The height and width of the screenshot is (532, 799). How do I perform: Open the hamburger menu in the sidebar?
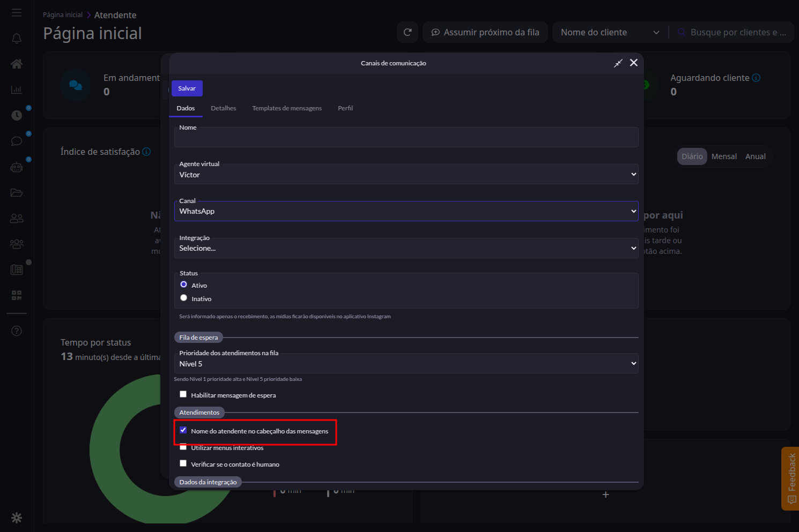17,12
